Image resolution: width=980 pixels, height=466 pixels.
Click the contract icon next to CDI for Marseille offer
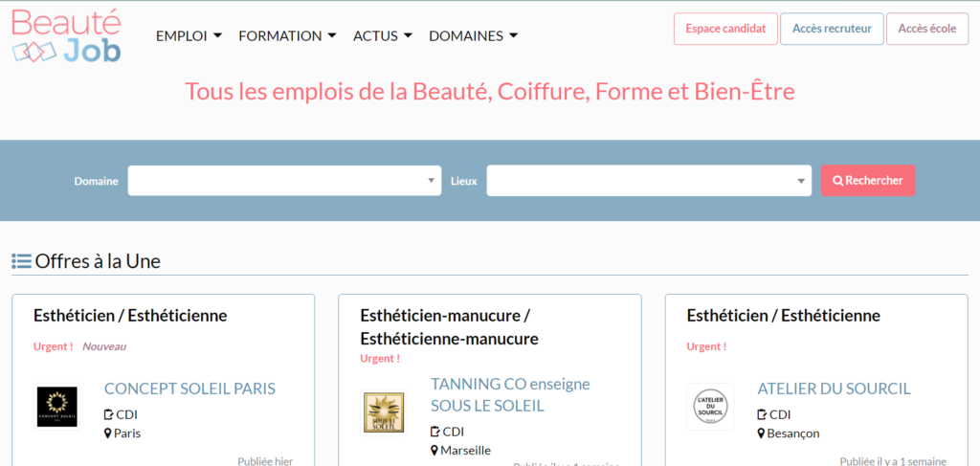pyautogui.click(x=435, y=431)
